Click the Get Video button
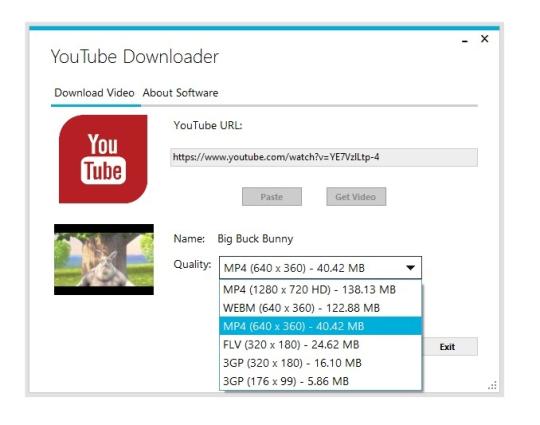540x425 pixels. tap(356, 197)
